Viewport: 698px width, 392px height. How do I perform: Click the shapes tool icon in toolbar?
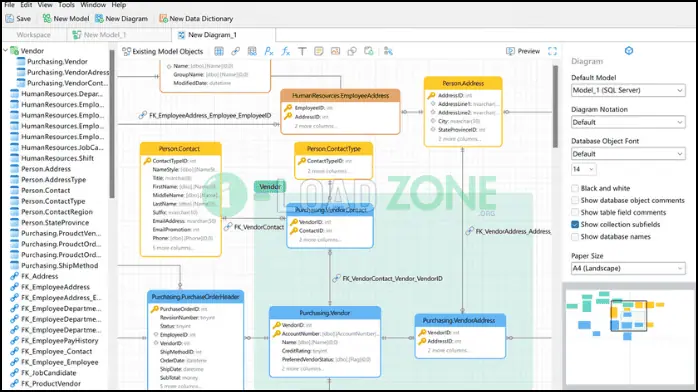[352, 51]
